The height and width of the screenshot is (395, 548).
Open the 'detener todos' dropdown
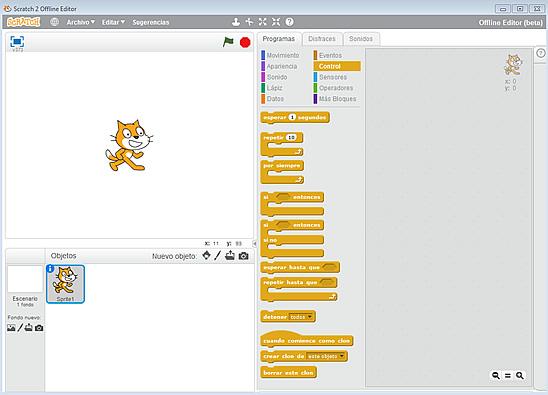[x=301, y=317]
